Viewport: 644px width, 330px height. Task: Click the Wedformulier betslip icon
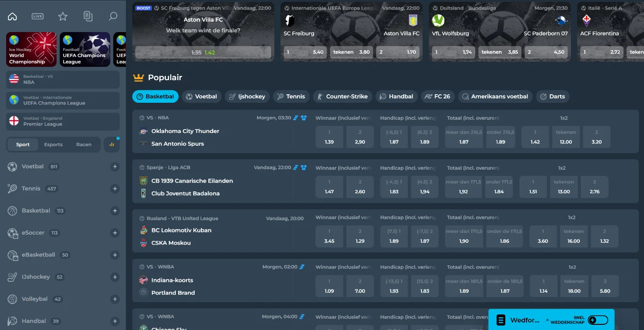(x=501, y=320)
